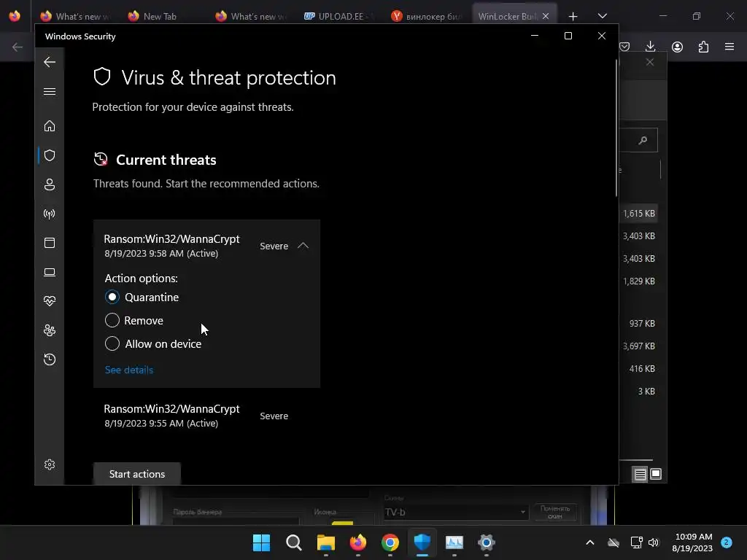Open the Windows Start menu

point(261,542)
